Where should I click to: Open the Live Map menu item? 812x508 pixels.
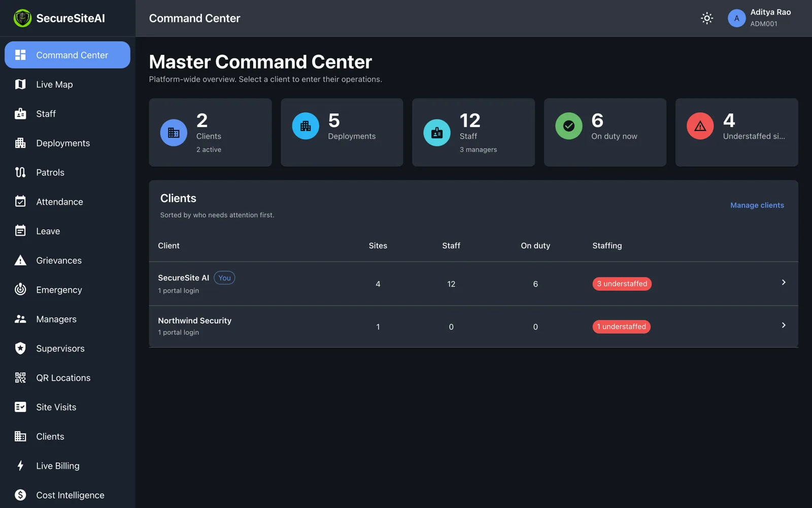pyautogui.click(x=67, y=84)
